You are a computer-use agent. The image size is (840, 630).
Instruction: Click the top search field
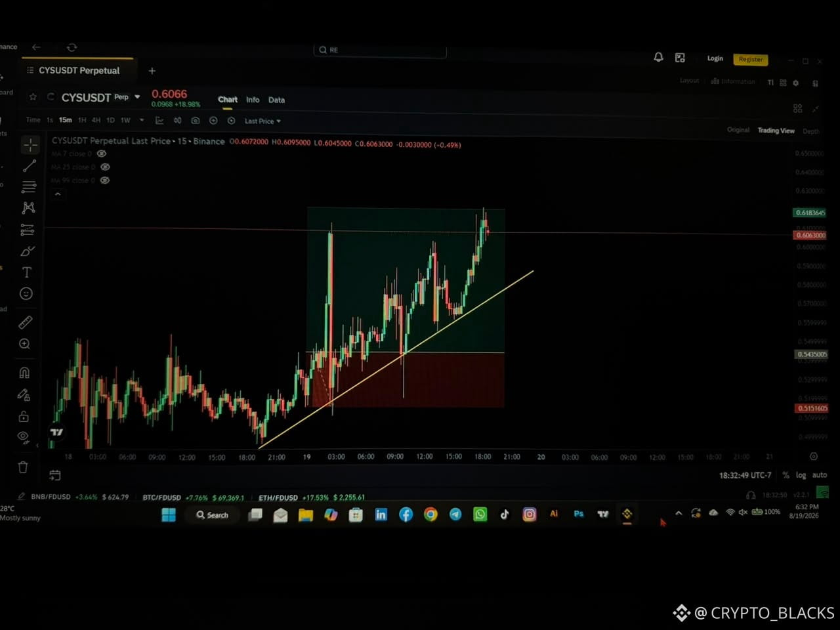pos(381,50)
